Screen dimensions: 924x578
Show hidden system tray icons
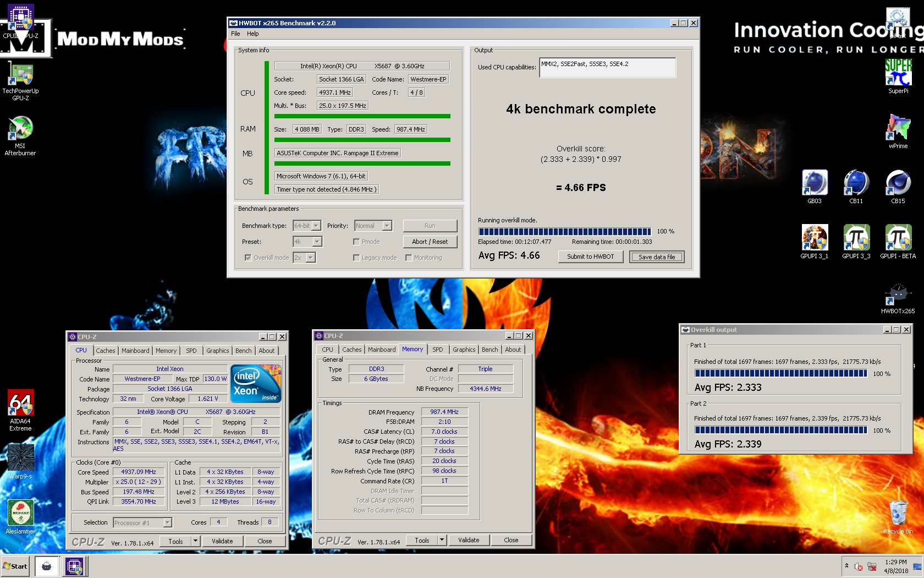coord(846,566)
